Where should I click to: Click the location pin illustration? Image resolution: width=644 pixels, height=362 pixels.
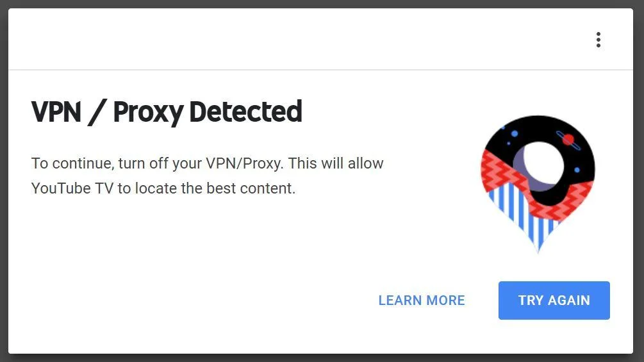pos(538,184)
